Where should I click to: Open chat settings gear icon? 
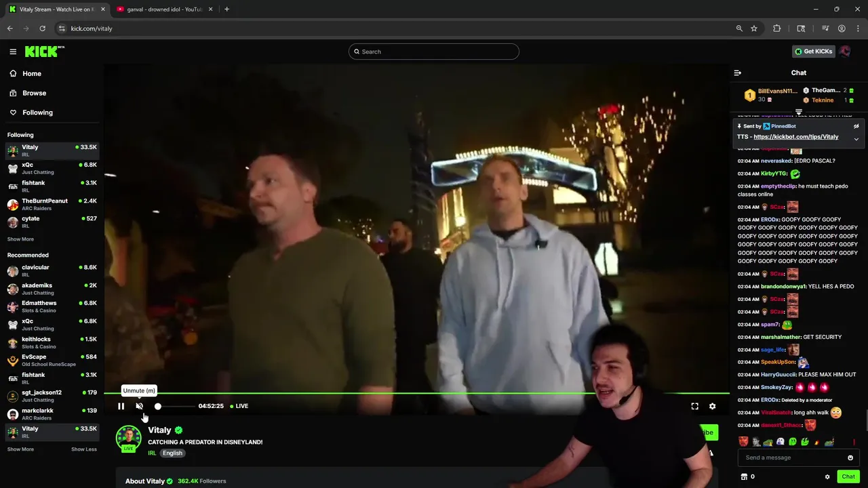pyautogui.click(x=827, y=476)
